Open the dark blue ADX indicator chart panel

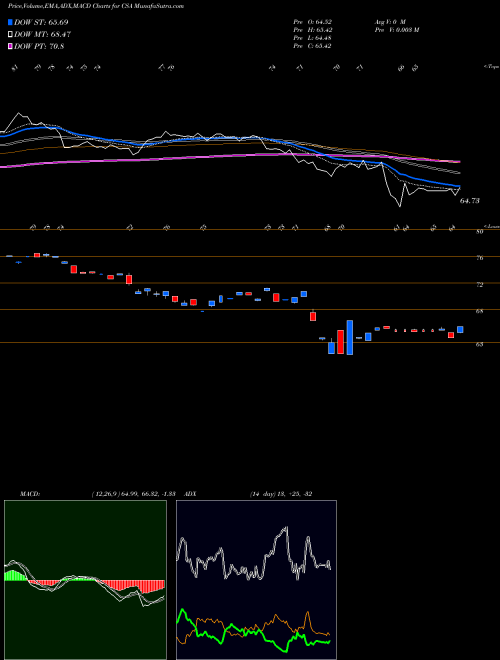256,580
